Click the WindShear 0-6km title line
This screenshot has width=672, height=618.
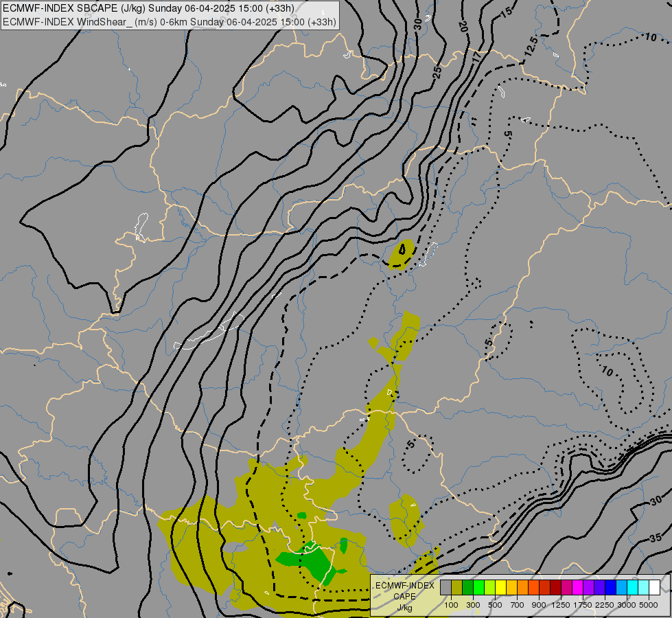pos(170,22)
